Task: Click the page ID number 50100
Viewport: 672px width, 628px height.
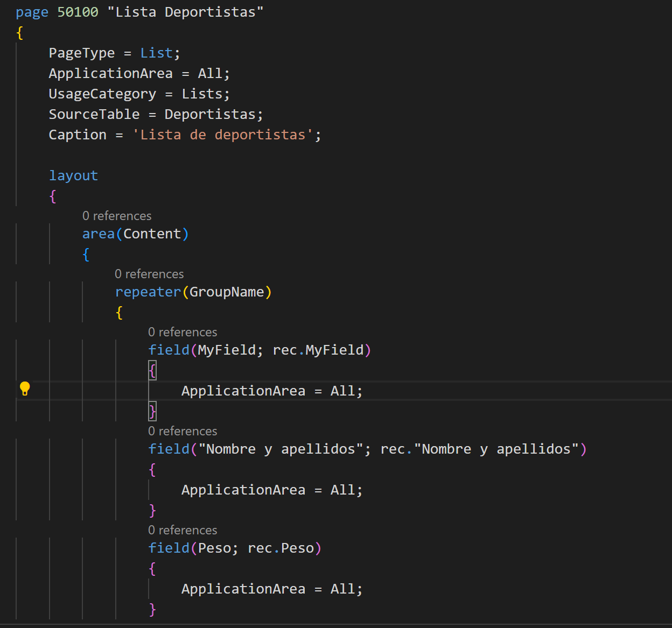Action: (x=78, y=12)
